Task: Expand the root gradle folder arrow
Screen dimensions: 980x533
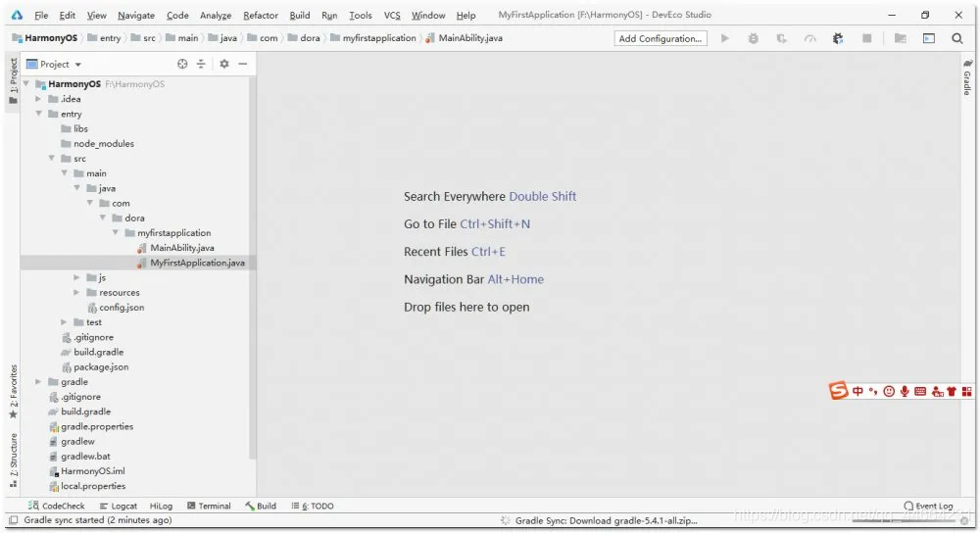Action: point(39,381)
